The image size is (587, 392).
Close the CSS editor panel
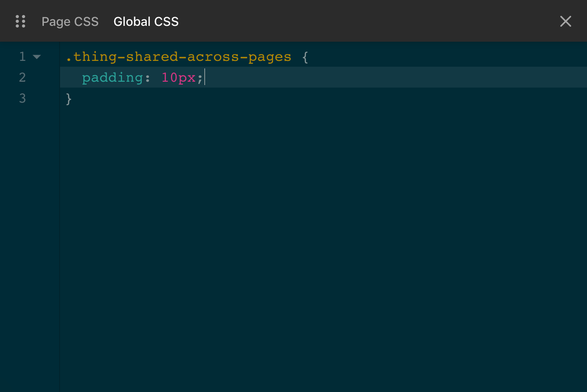(565, 21)
